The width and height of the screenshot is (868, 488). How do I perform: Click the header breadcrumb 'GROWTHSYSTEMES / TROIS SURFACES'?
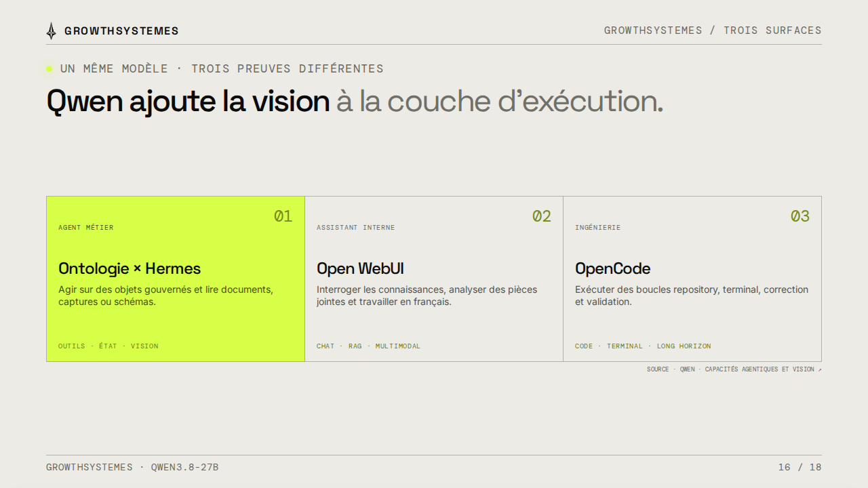[x=713, y=30]
